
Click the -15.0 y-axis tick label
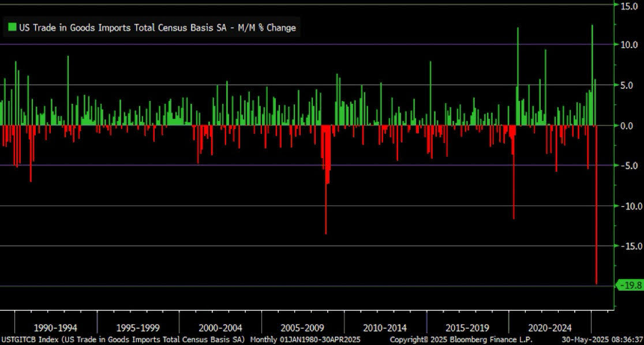[628, 246]
